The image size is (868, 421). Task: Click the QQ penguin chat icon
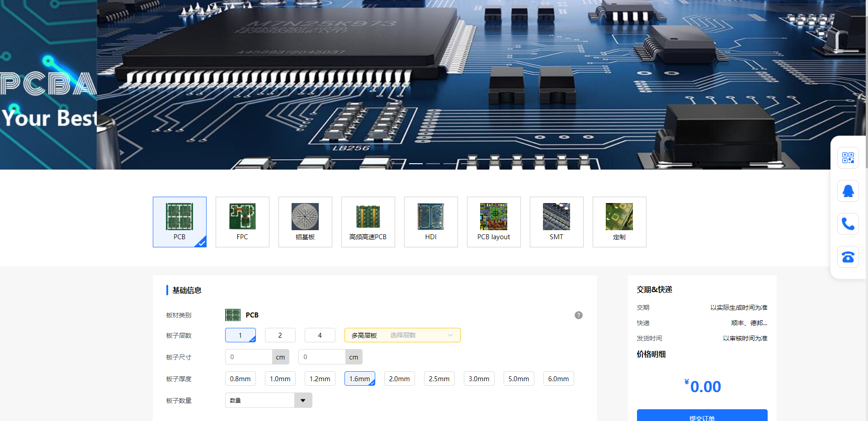click(848, 191)
